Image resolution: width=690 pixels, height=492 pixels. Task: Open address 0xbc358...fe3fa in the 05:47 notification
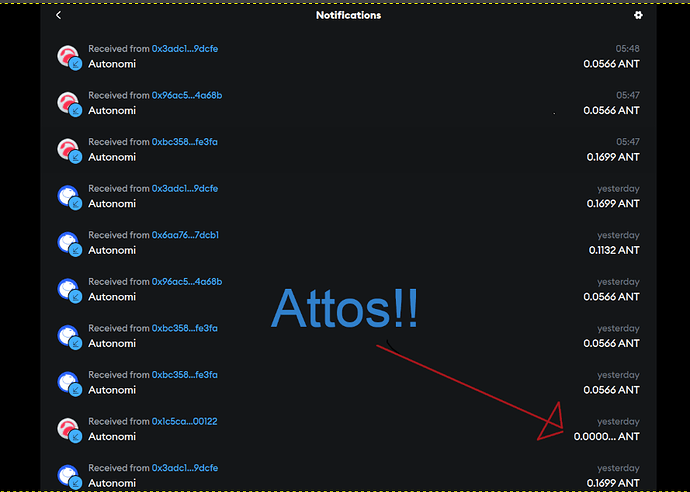[x=185, y=142]
